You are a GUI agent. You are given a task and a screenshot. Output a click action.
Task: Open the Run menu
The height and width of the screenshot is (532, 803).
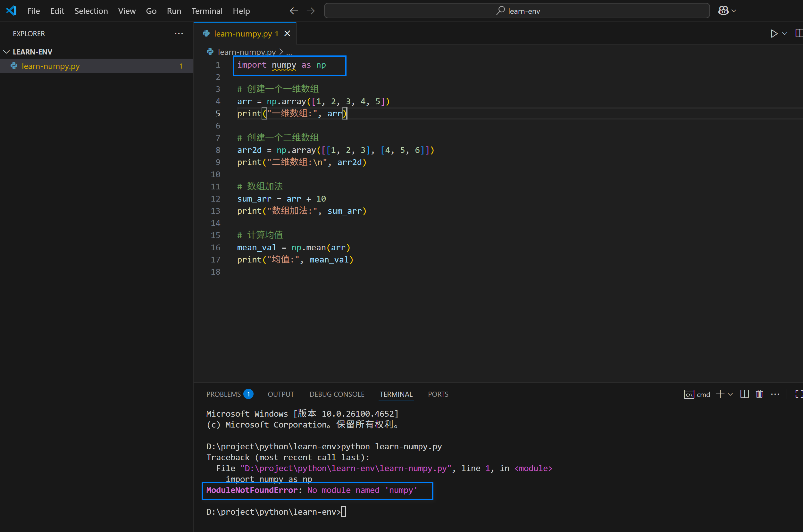[174, 11]
